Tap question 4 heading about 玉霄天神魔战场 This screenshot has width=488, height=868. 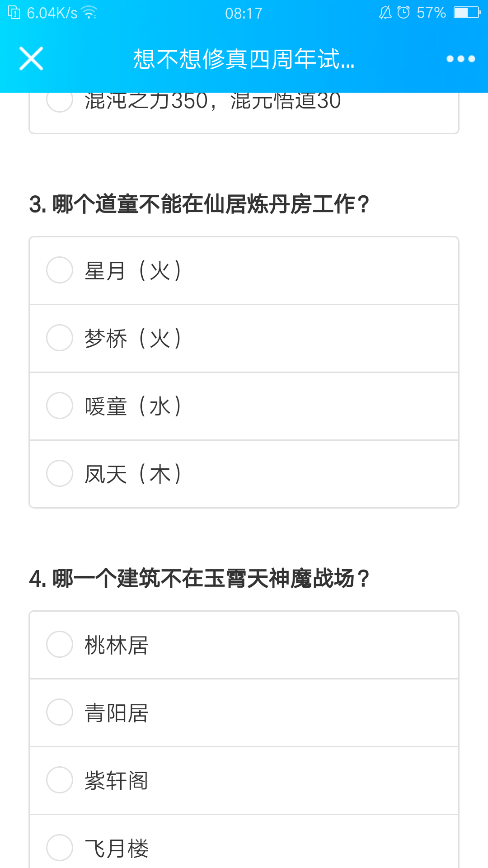199,578
